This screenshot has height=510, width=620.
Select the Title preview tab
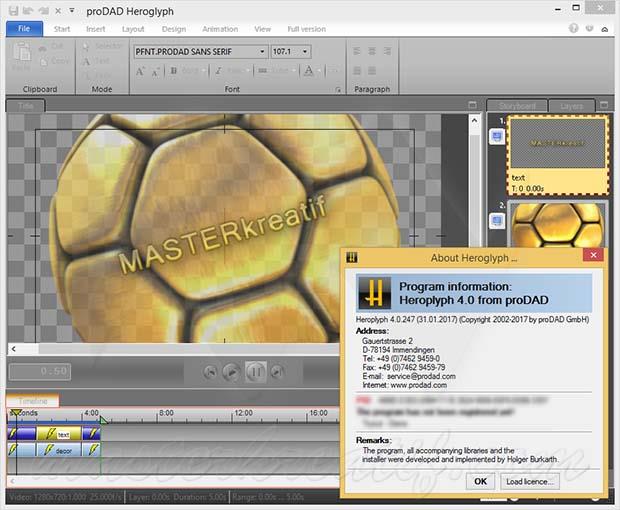(26, 106)
